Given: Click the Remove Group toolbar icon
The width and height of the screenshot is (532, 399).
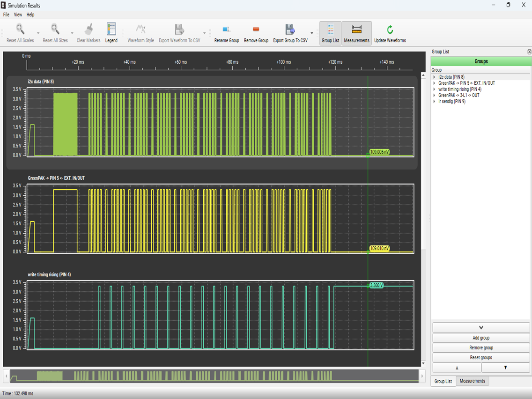Looking at the screenshot, I should pos(256,30).
